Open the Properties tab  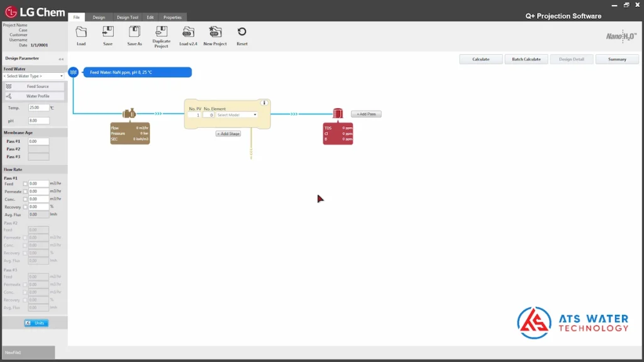coord(172,18)
